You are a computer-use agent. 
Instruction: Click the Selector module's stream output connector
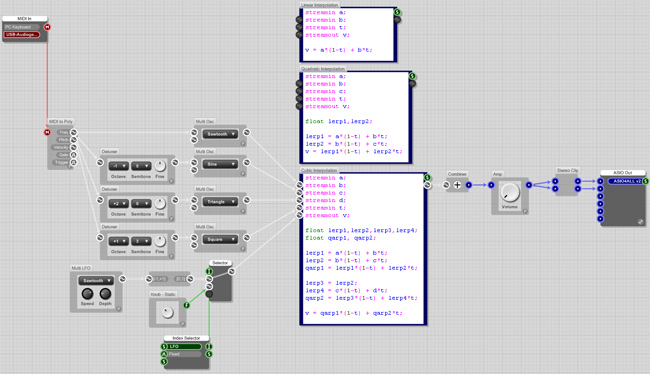232,271
